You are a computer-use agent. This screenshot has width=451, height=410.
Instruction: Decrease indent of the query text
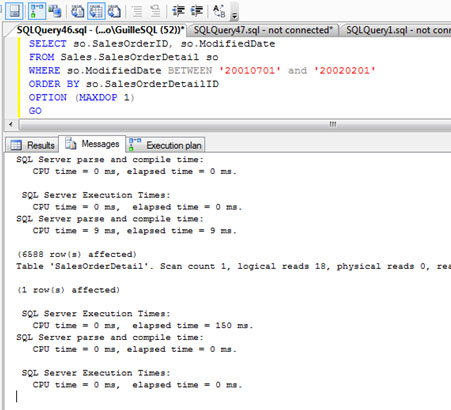[178, 11]
